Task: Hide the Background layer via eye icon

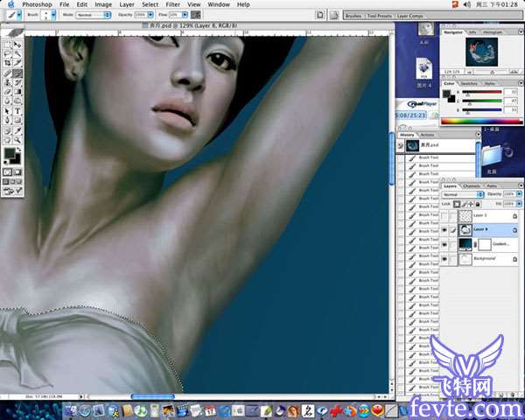Action: pos(444,260)
